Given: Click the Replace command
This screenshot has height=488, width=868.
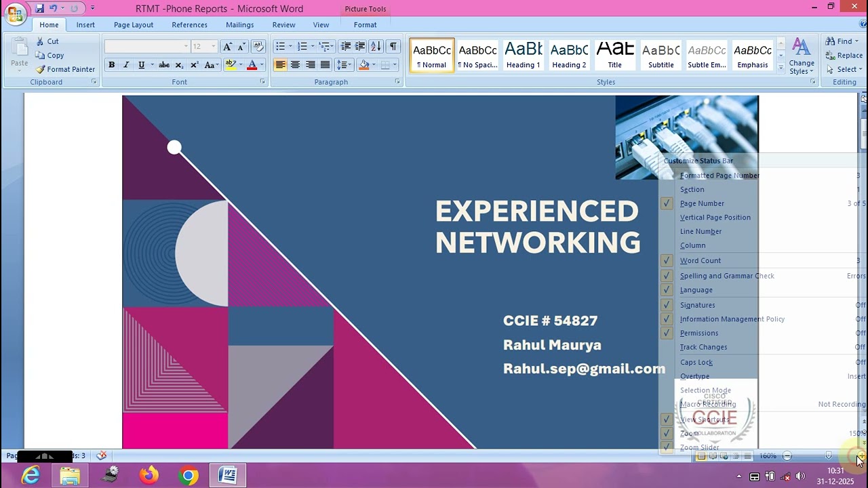Looking at the screenshot, I should click(844, 56).
